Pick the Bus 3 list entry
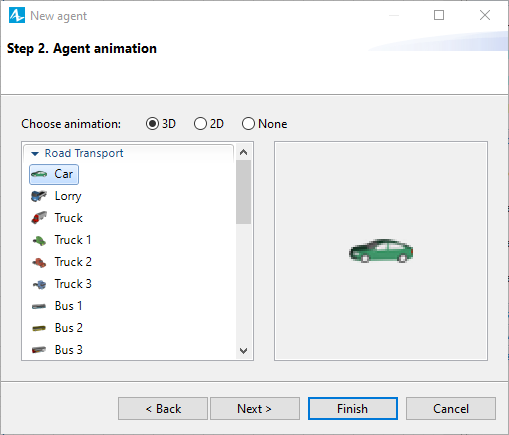This screenshot has width=509, height=435. pyautogui.click(x=57, y=350)
